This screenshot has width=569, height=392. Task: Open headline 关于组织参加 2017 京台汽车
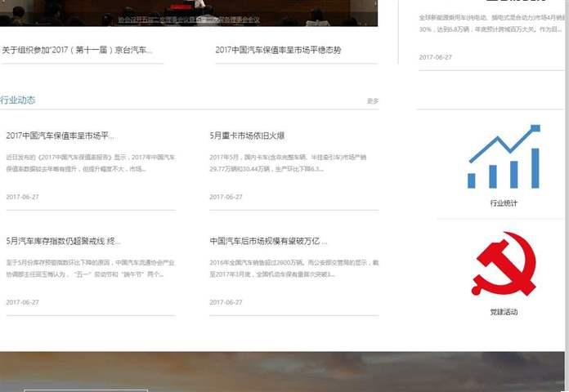tap(77, 50)
